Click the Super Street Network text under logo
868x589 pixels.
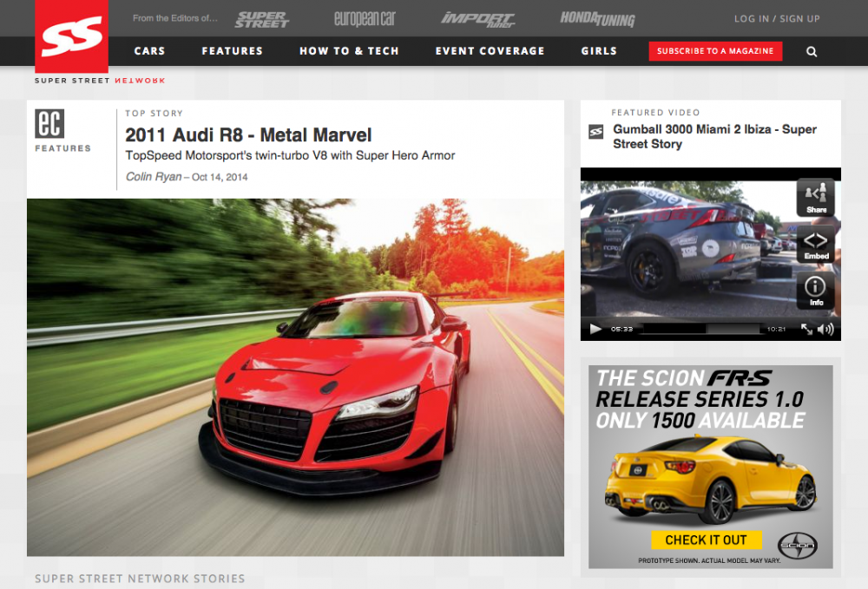point(100,81)
